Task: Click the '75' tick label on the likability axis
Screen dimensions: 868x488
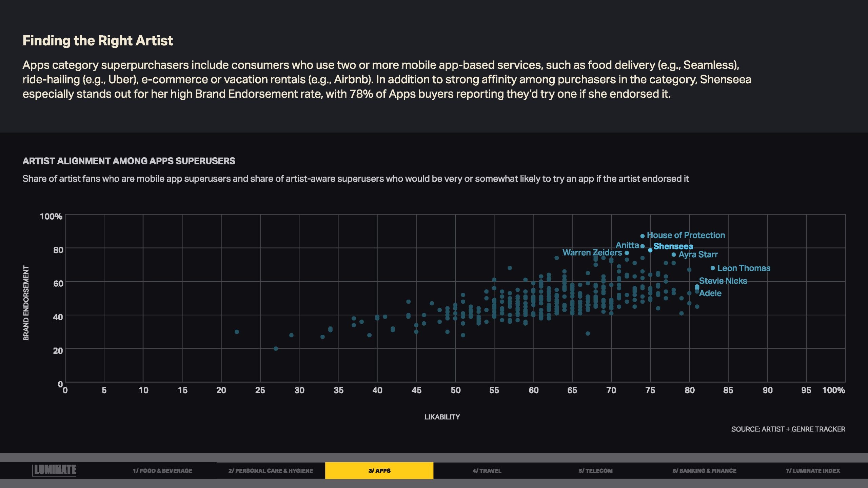Action: (650, 390)
